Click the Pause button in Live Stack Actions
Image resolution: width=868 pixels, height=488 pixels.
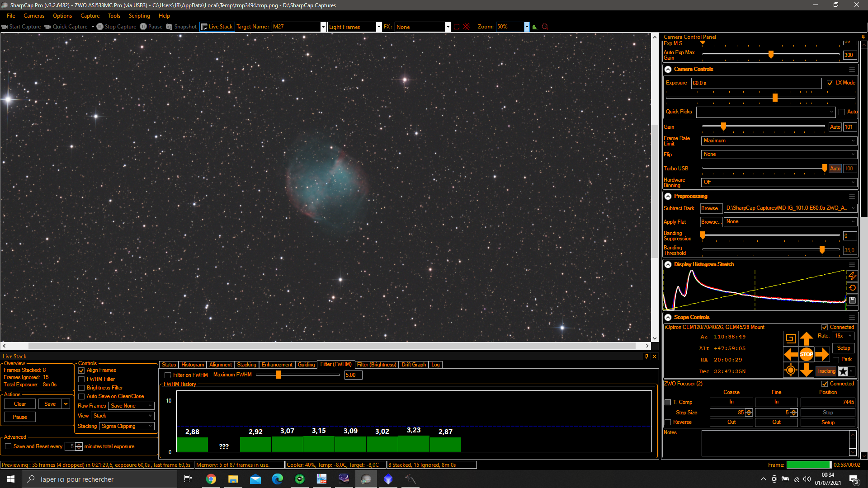pos(20,417)
